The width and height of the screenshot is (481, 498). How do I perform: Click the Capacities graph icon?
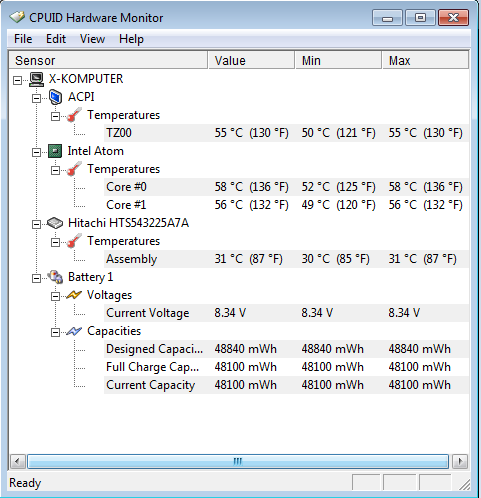[x=74, y=331]
